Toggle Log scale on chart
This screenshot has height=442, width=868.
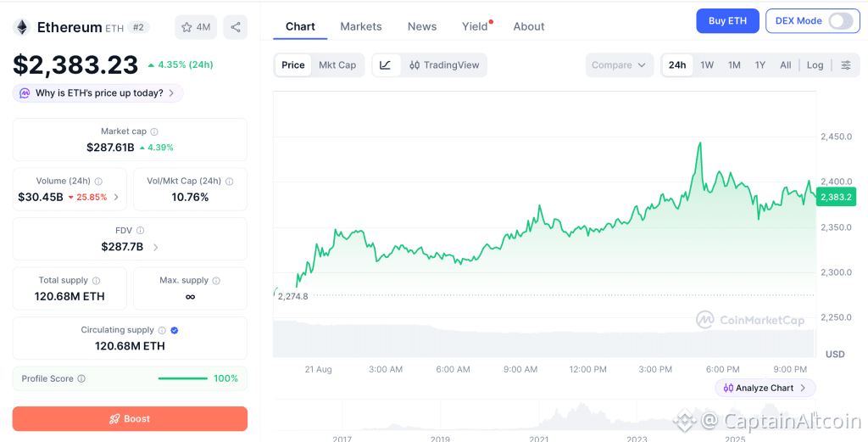(x=815, y=64)
